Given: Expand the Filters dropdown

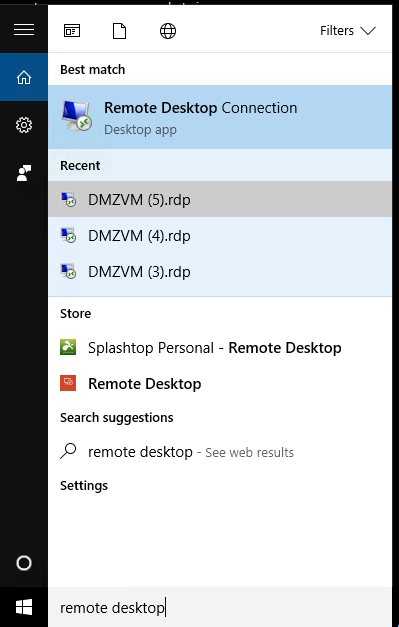Looking at the screenshot, I should pyautogui.click(x=348, y=30).
